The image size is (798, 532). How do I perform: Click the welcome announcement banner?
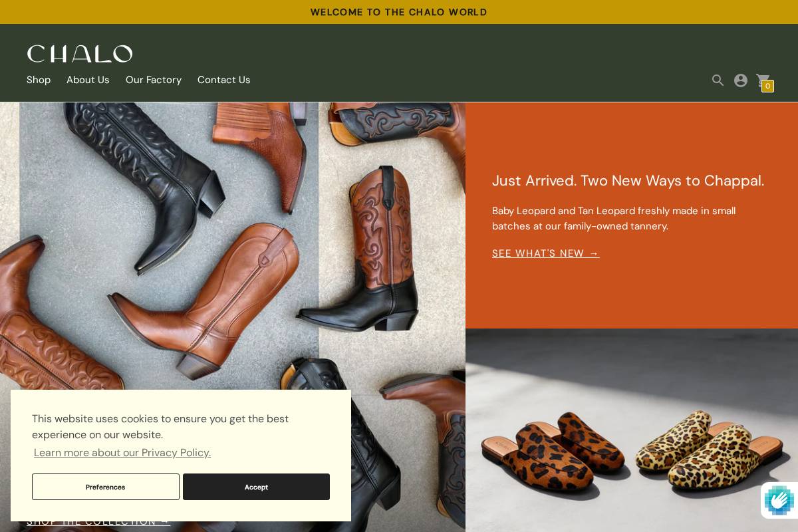(x=399, y=12)
